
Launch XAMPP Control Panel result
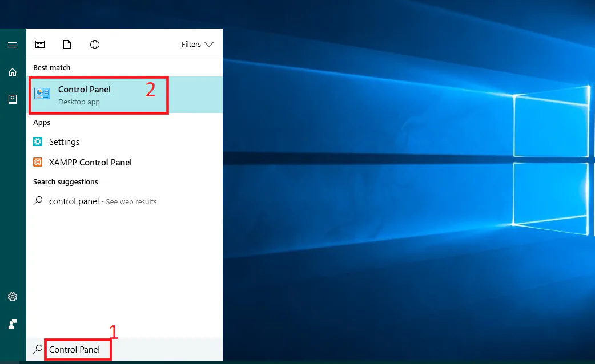[x=124, y=162]
